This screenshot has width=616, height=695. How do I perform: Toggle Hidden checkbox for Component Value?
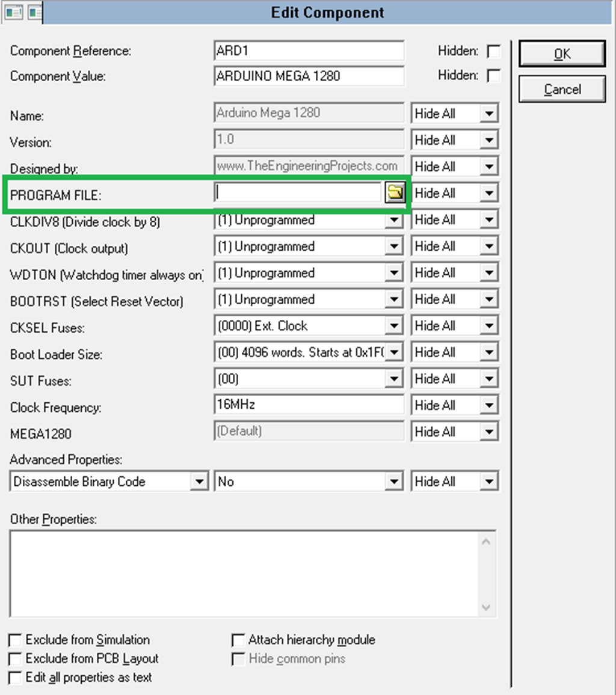tap(493, 76)
